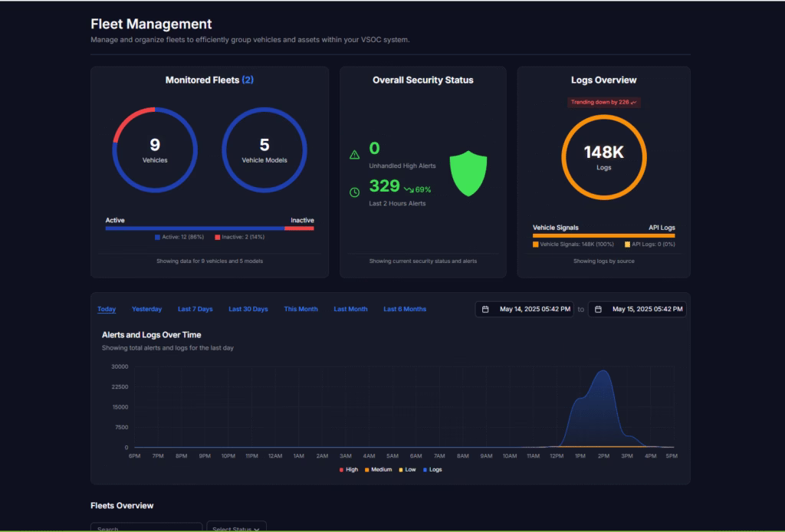Click the 329 Last 2 Hours Alerts value
This screenshot has width=785, height=532.
pos(385,186)
